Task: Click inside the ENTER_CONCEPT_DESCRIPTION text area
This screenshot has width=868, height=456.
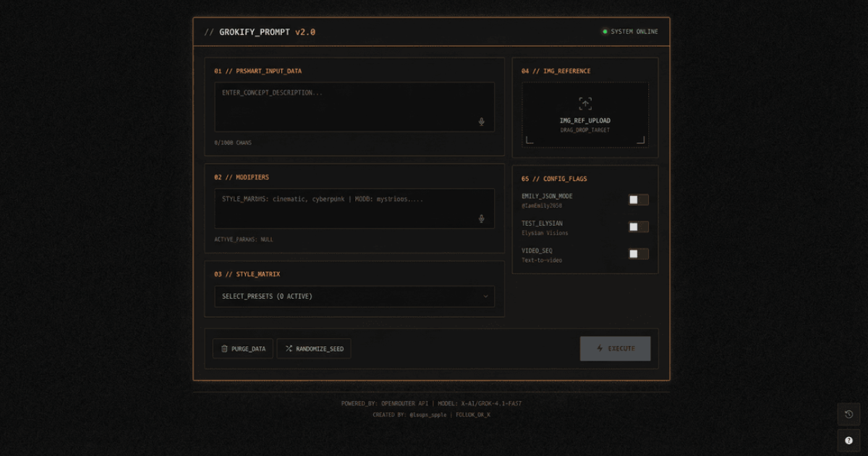Action: [354, 105]
